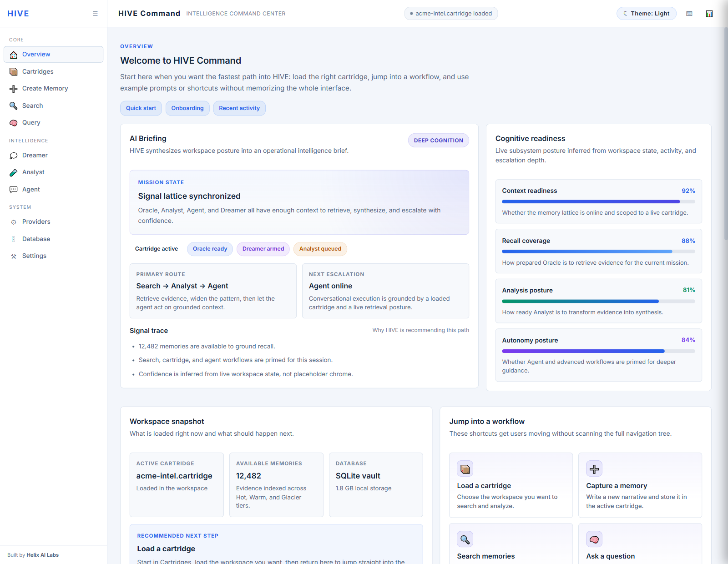Toggle the sidebar with the hamburger icon
Screen dimensions: 728x564
pyautogui.click(x=95, y=13)
